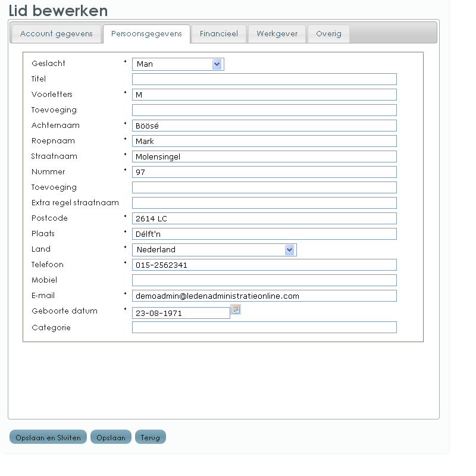Select the Persoonsgegevens tab
The height and width of the screenshot is (476, 476).
[146, 34]
